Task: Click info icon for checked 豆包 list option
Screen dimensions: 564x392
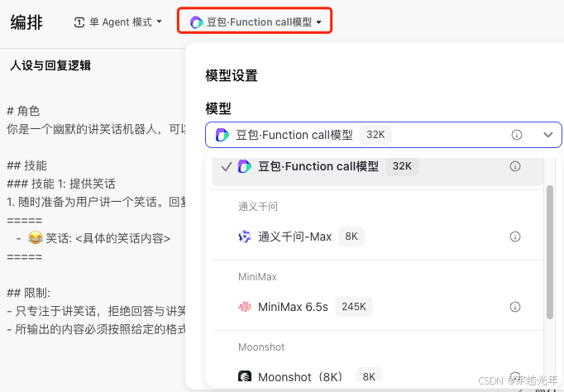Action: click(515, 166)
